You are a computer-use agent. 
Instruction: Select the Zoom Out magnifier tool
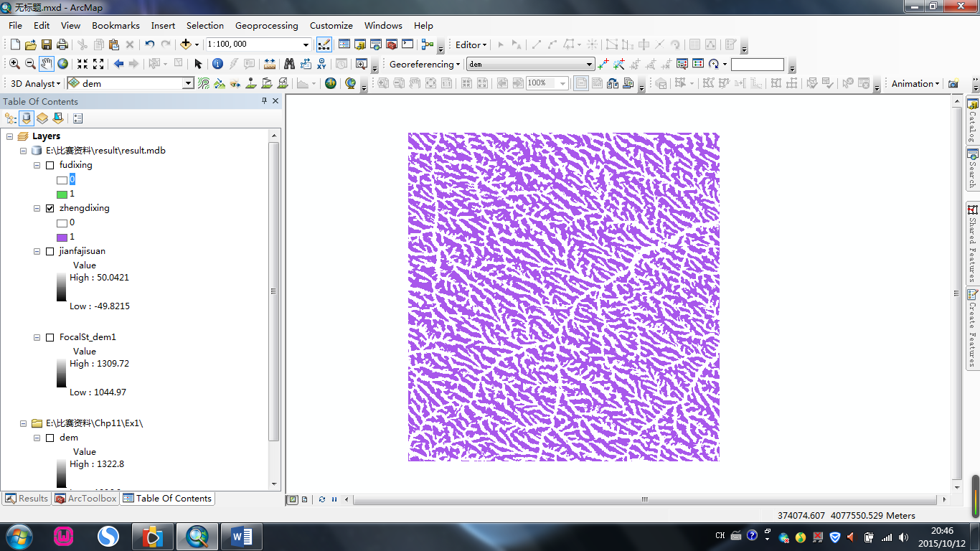(x=30, y=64)
